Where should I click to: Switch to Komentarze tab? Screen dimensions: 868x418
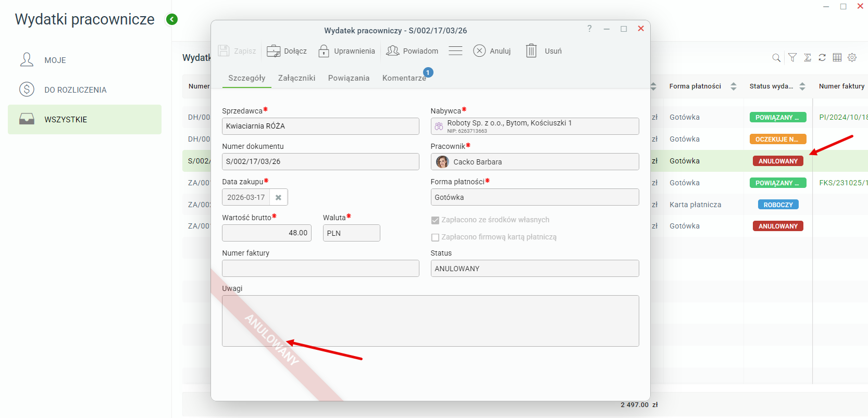point(404,78)
